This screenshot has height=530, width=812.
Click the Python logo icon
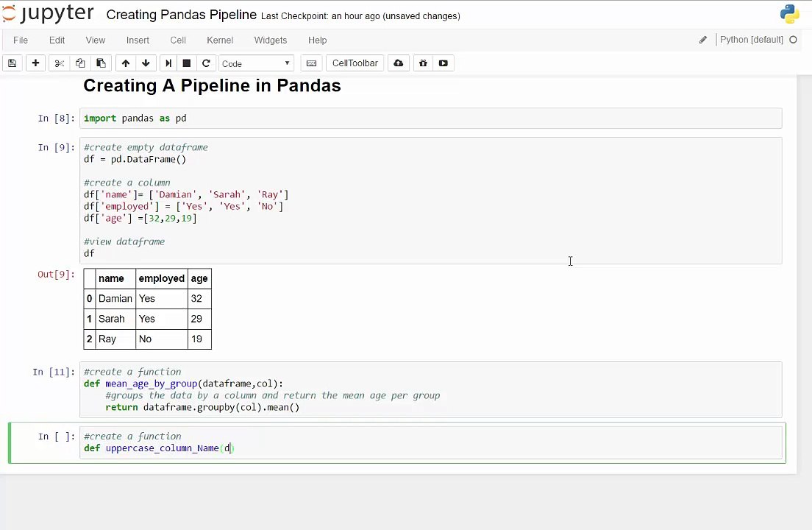click(790, 14)
